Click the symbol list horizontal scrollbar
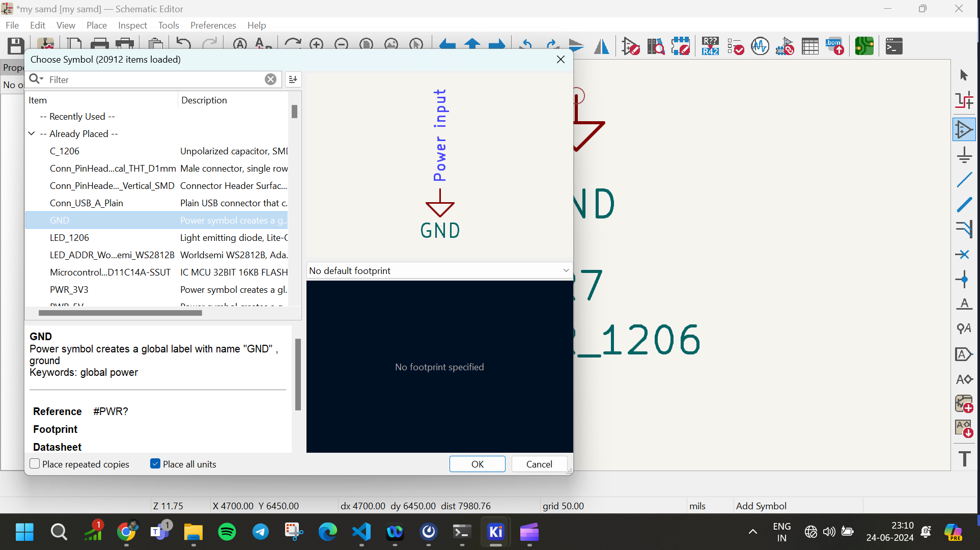The image size is (980, 550). click(120, 313)
